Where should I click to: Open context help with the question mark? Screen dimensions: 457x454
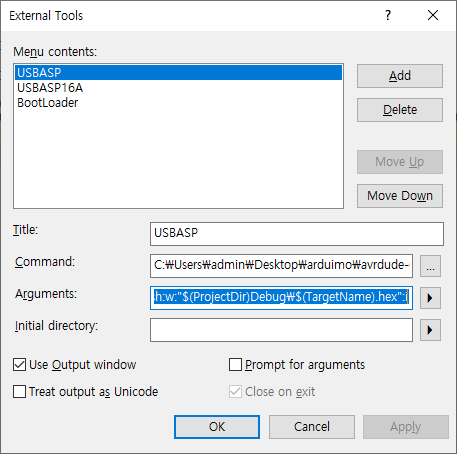coord(388,15)
